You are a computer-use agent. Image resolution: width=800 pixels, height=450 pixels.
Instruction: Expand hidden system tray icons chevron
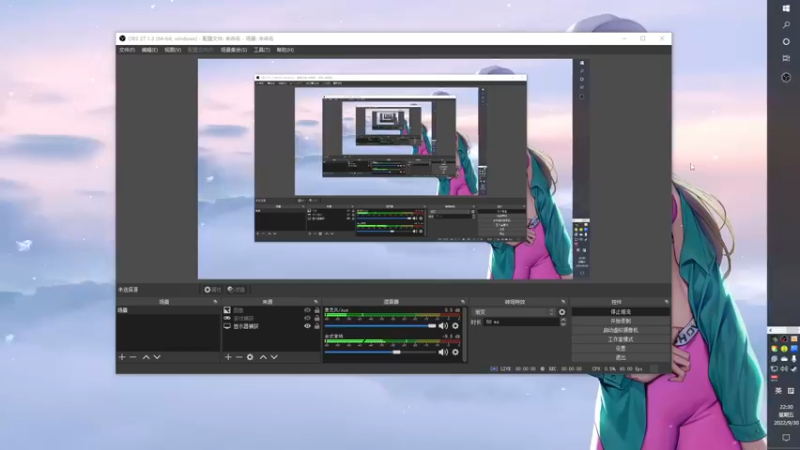[770, 331]
